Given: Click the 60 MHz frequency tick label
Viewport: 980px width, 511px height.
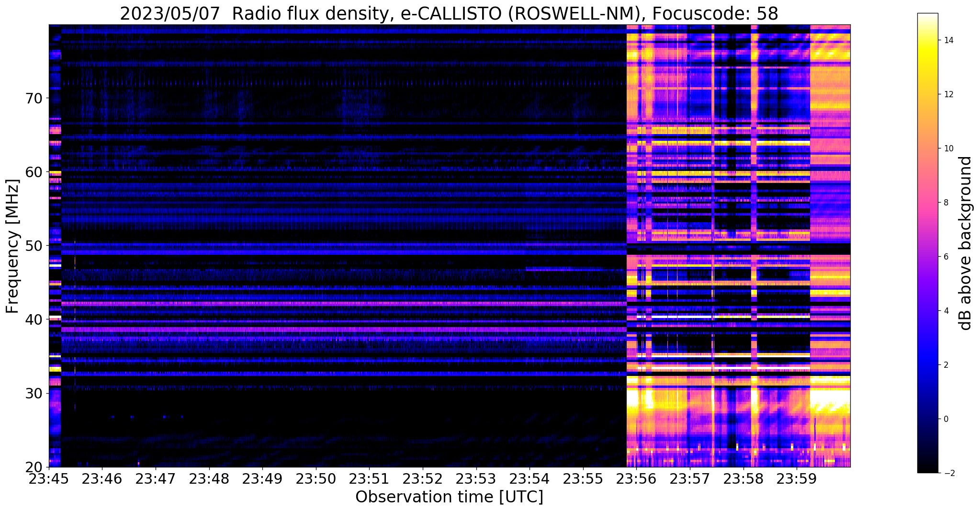Looking at the screenshot, I should pyautogui.click(x=34, y=172).
